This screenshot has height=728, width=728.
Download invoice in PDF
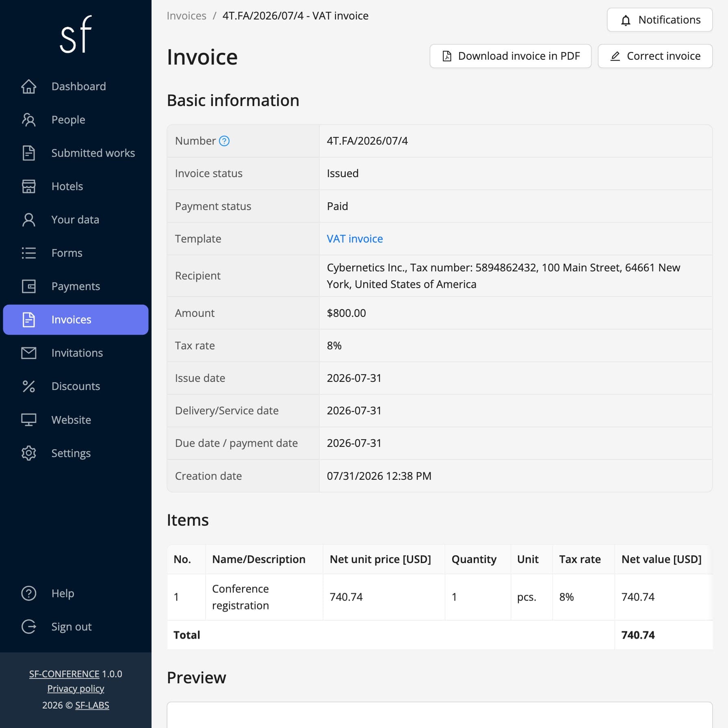point(511,56)
